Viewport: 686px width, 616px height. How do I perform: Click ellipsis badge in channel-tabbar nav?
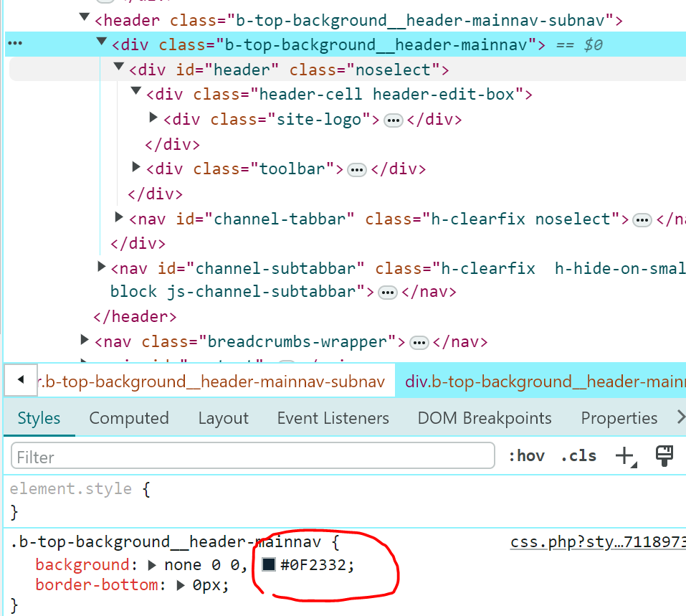pyautogui.click(x=642, y=220)
